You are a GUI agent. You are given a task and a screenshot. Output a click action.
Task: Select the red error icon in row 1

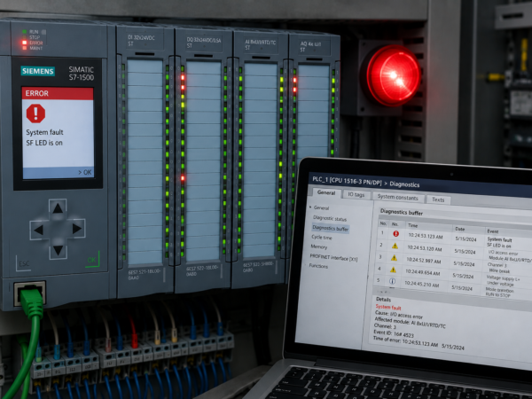(395, 234)
